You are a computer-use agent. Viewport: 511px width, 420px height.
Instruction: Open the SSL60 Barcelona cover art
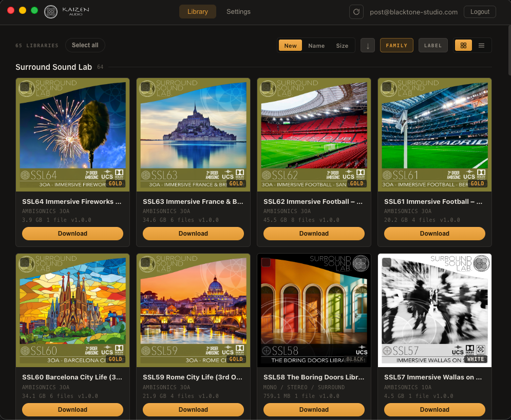click(73, 311)
